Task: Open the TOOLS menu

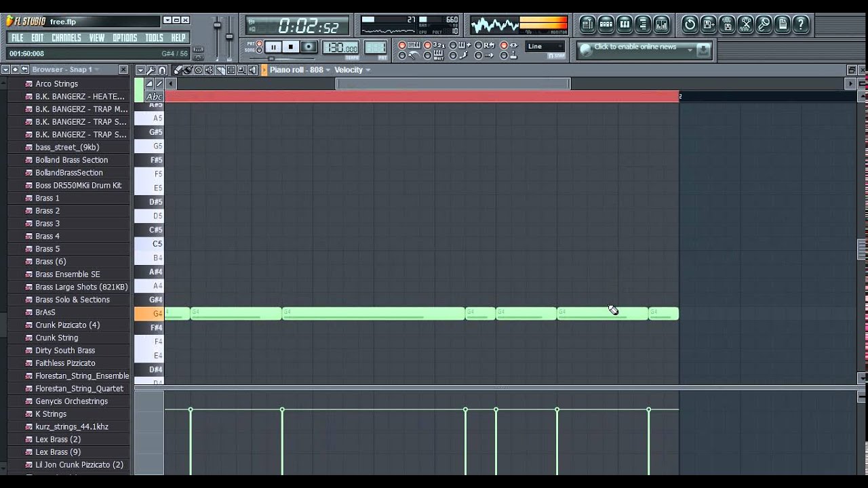Action: (x=154, y=38)
